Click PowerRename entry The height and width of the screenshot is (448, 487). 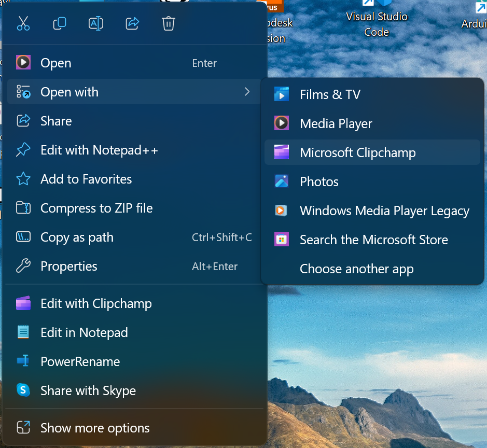pos(134,362)
